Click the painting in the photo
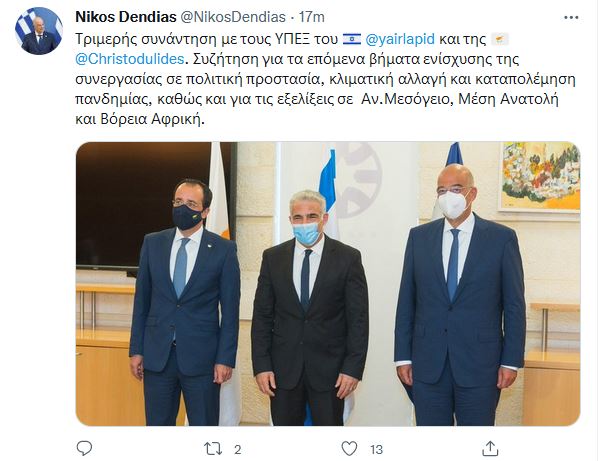This screenshot has width=606, height=461. click(x=540, y=177)
